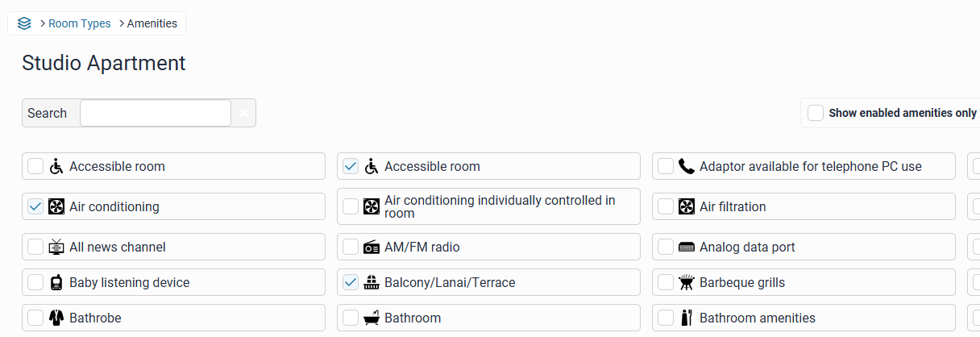The width and height of the screenshot is (980, 337).
Task: Click the radio icon beside AM/FM radio
Action: [372, 248]
